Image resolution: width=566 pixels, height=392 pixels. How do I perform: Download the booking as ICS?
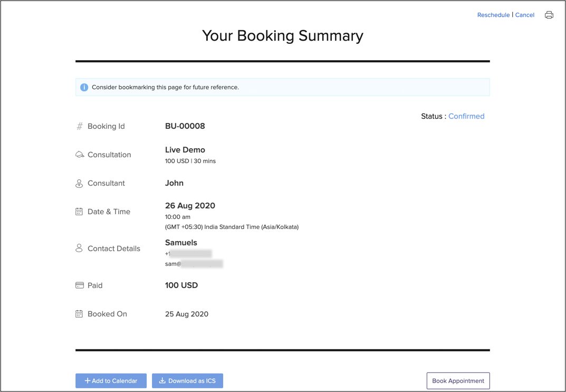point(187,380)
